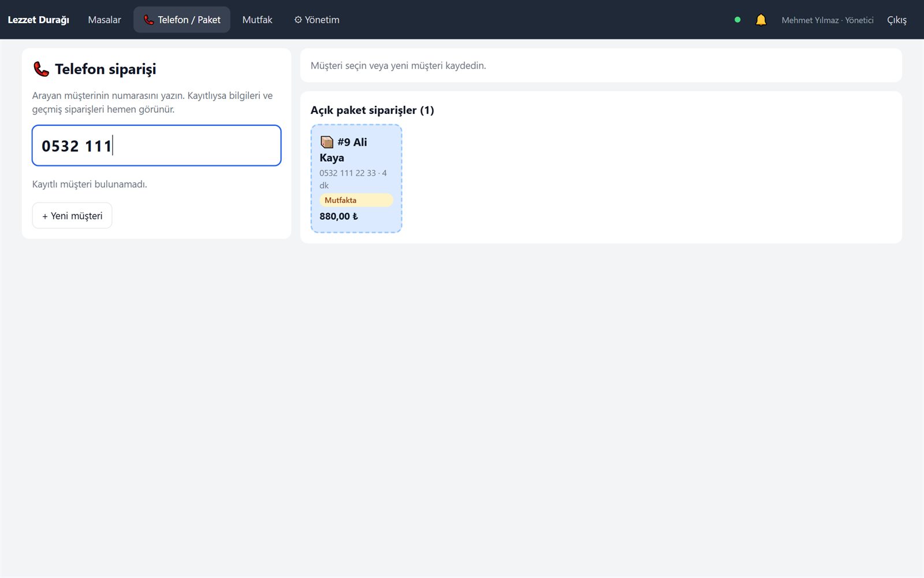Switch to the Telefon / Paket tab
Viewport: 924px width, 578px height.
182,20
